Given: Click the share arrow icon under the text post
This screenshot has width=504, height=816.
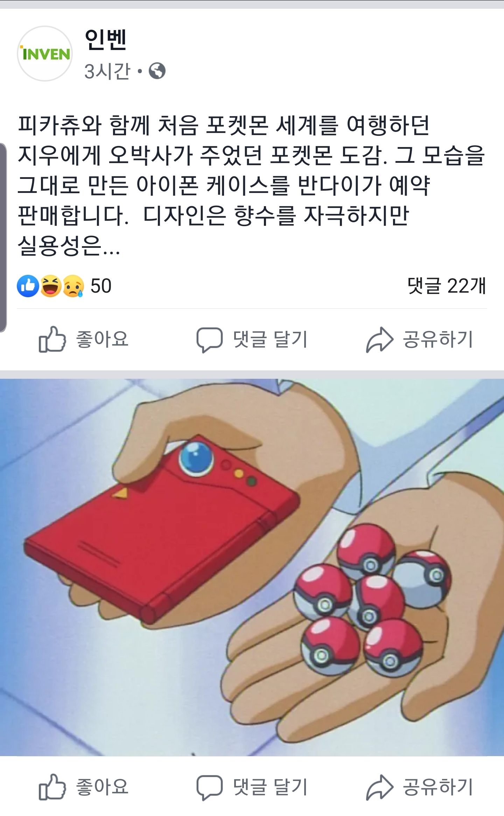Looking at the screenshot, I should click(380, 340).
